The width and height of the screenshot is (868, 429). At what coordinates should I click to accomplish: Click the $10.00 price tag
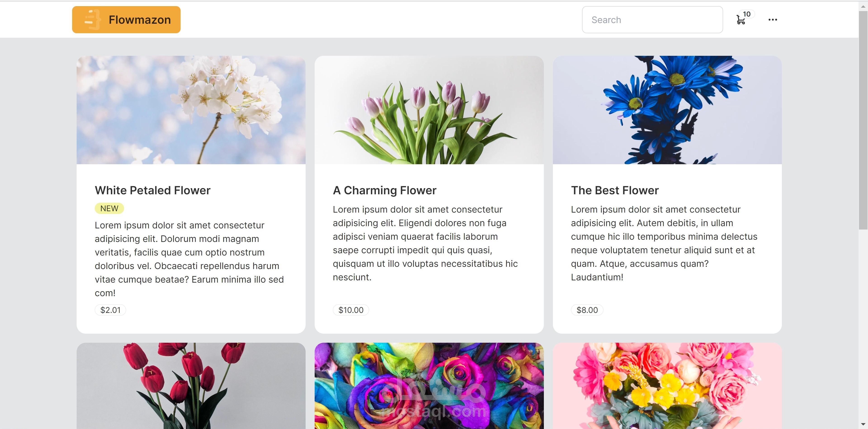[x=351, y=310]
